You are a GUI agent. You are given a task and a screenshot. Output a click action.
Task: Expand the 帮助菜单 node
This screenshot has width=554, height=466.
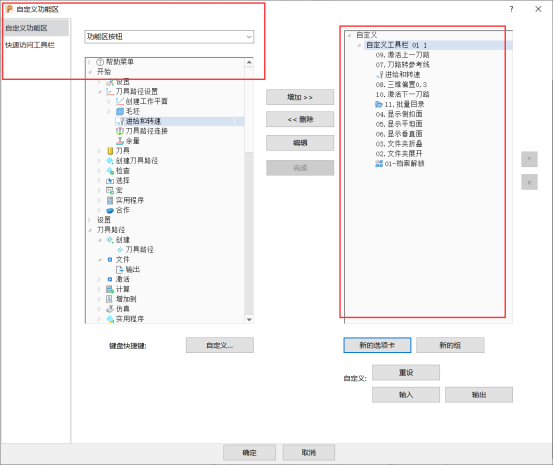(90, 62)
